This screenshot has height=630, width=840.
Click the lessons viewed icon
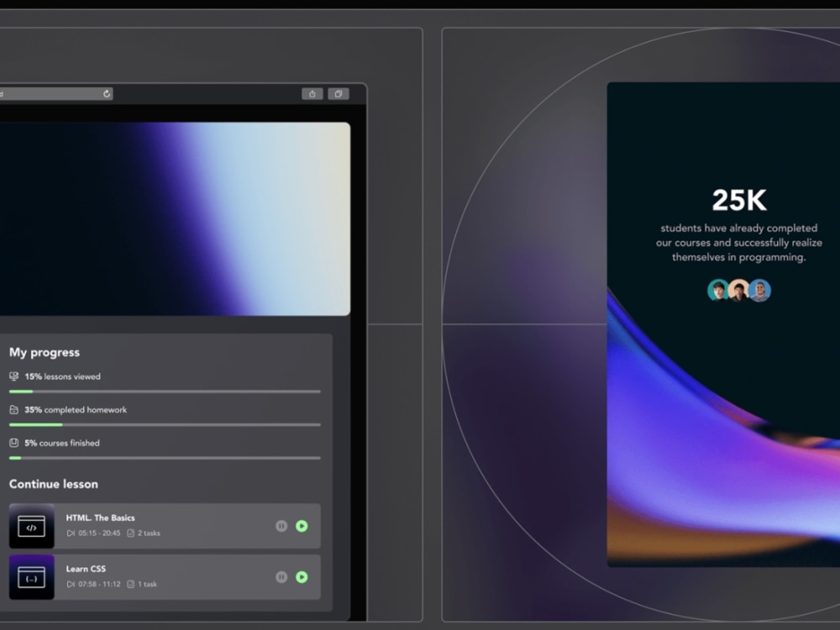click(14, 376)
